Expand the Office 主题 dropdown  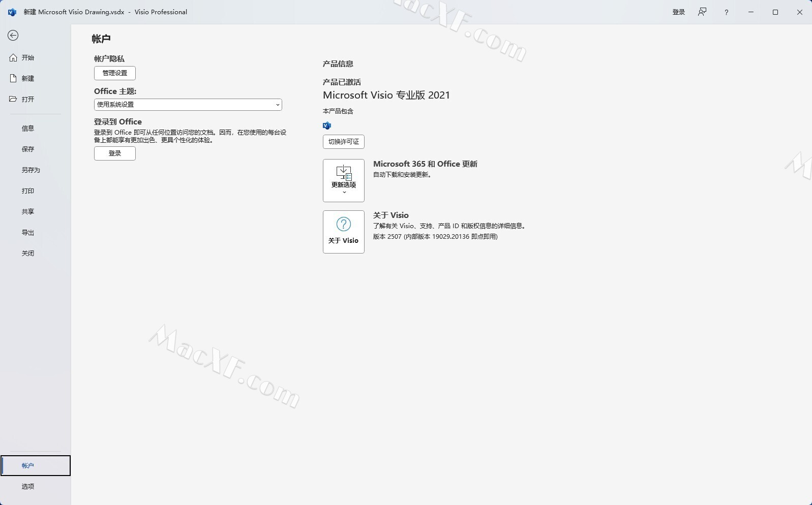coord(188,105)
